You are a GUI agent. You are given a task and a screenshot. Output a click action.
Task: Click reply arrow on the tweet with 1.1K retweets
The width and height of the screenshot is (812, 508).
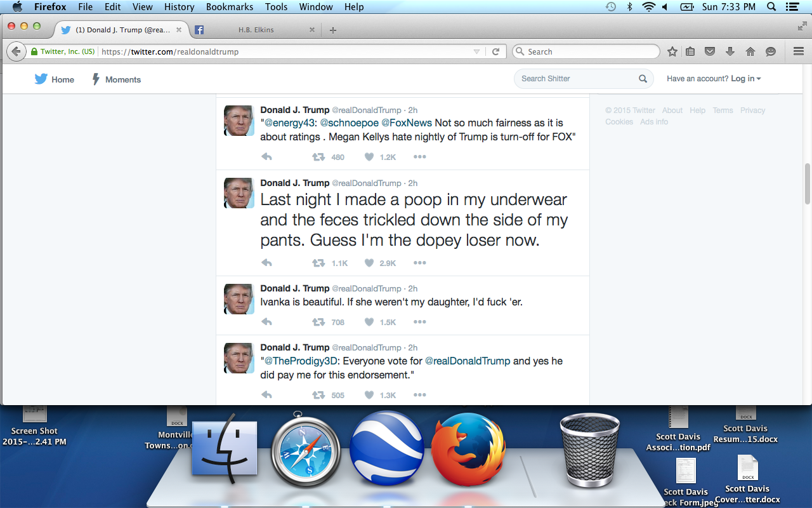267,263
